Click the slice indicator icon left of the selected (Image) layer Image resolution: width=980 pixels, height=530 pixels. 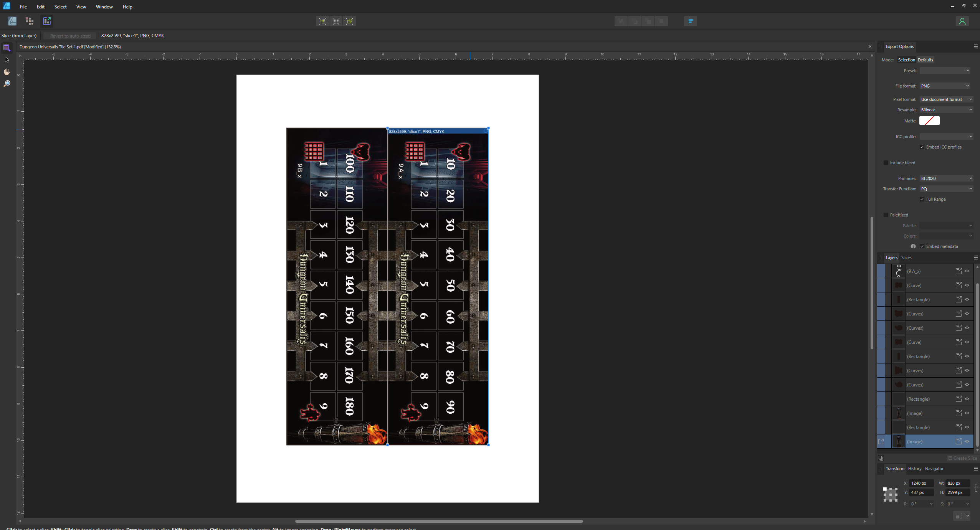(x=881, y=442)
